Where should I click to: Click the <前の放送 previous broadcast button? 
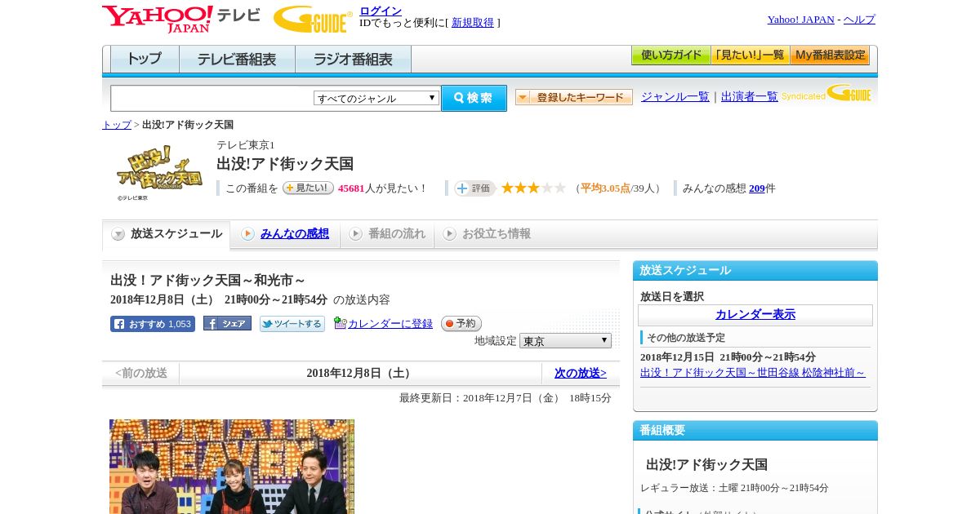tap(141, 373)
